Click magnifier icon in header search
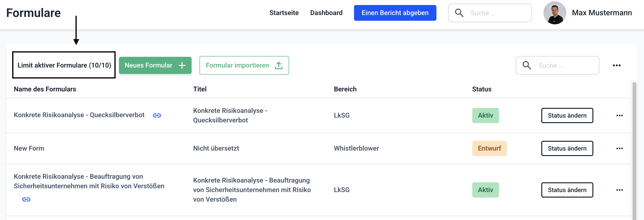Viewport: 644px width, 220px height. [x=459, y=13]
